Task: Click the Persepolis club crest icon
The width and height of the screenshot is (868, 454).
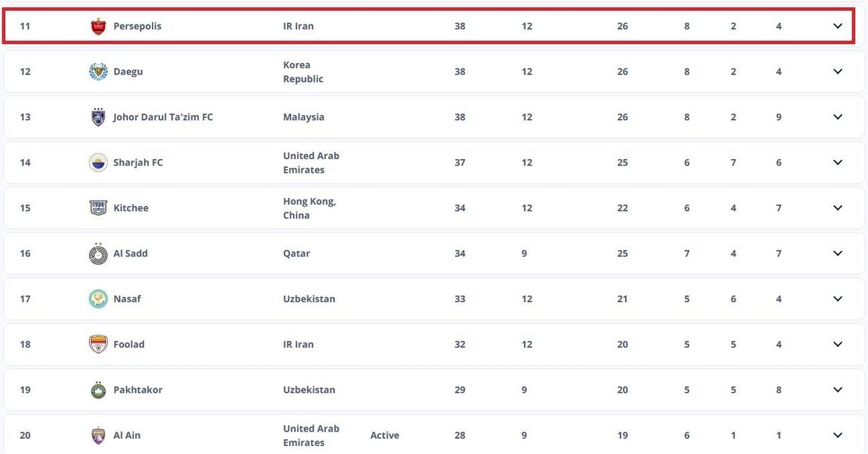Action: coord(98,26)
